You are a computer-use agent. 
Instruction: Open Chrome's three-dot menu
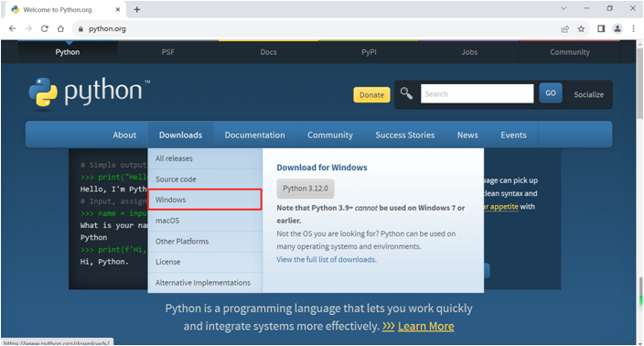pyautogui.click(x=633, y=28)
